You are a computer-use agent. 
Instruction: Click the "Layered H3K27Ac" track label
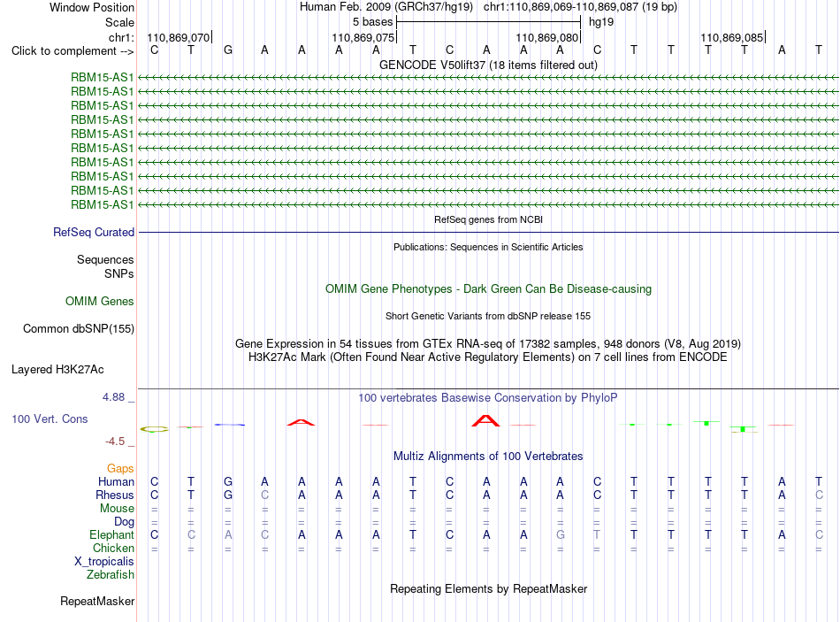(57, 370)
